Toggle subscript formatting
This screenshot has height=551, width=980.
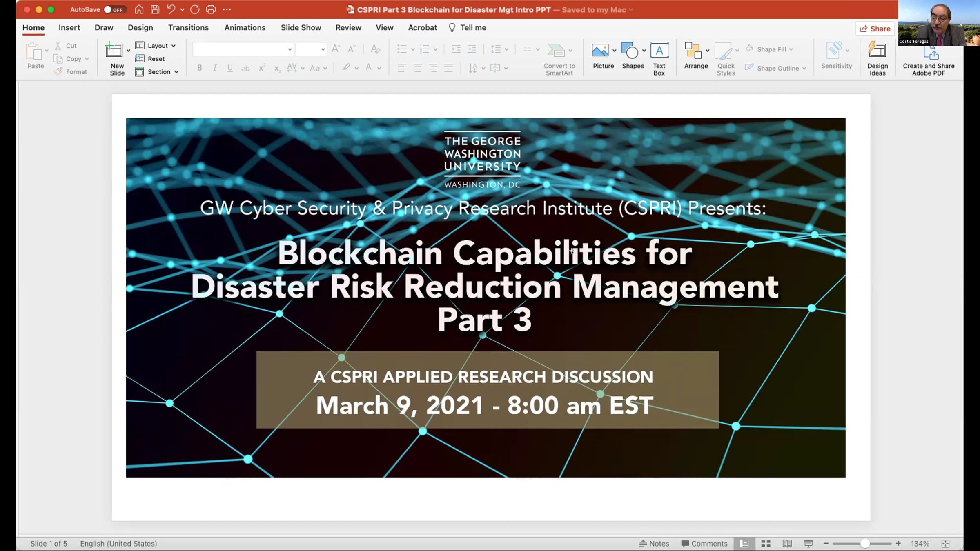coord(277,68)
